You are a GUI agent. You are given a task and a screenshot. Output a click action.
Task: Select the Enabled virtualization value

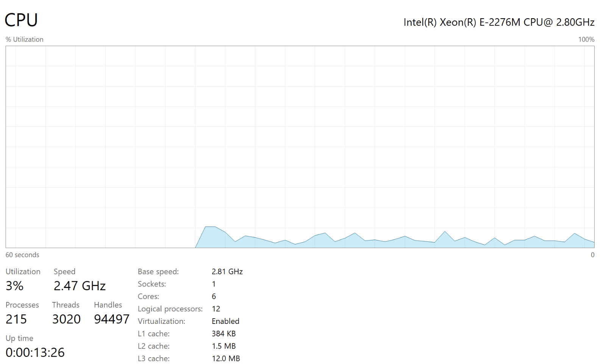click(225, 321)
